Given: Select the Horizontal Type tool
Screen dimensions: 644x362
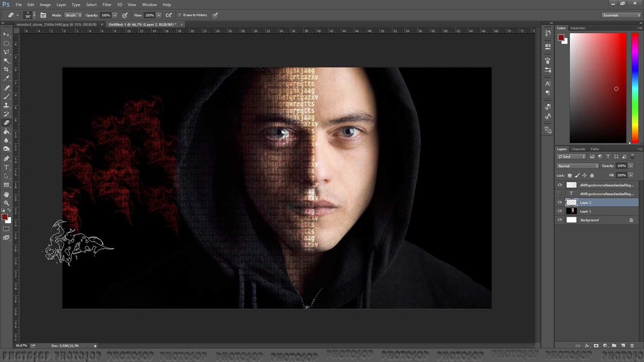Looking at the screenshot, I should [x=6, y=167].
